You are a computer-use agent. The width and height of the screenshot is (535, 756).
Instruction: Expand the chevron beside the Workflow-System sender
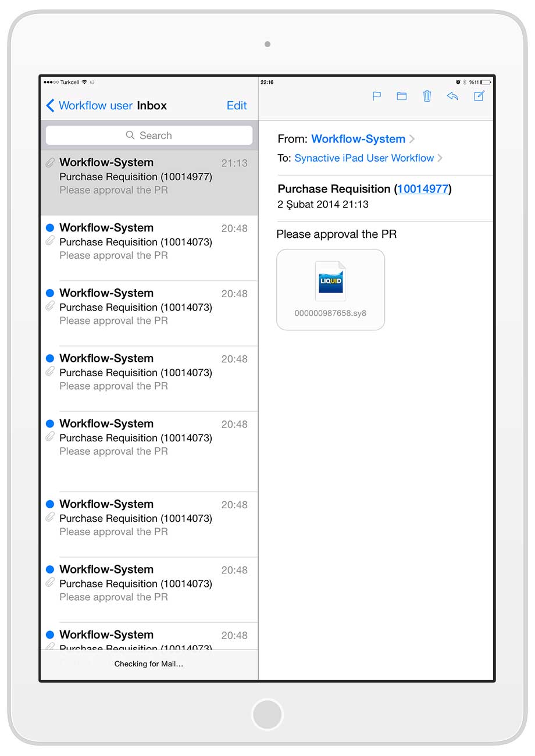[x=412, y=139]
